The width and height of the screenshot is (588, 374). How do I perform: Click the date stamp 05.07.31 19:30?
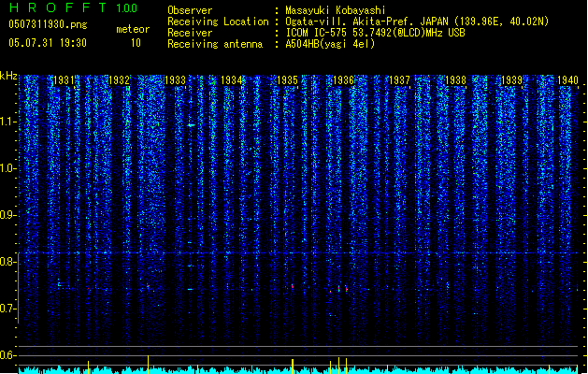click(48, 43)
